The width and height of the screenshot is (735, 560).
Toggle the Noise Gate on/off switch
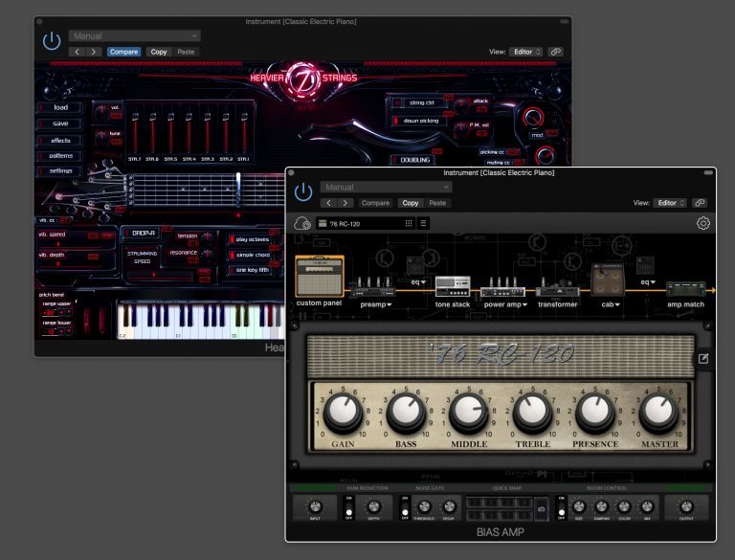point(405,507)
